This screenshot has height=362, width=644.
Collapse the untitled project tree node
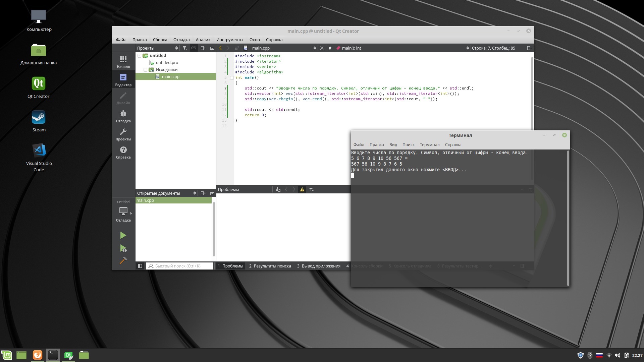coord(139,56)
